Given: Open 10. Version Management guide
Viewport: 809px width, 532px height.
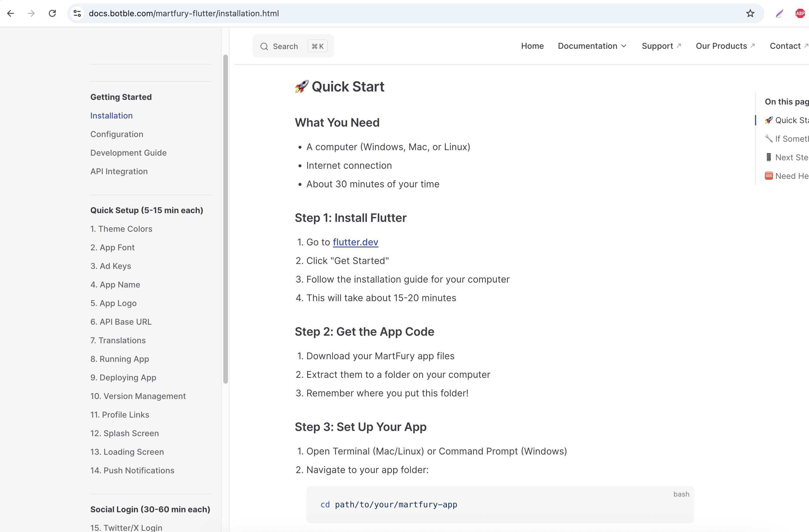Looking at the screenshot, I should pyautogui.click(x=138, y=396).
